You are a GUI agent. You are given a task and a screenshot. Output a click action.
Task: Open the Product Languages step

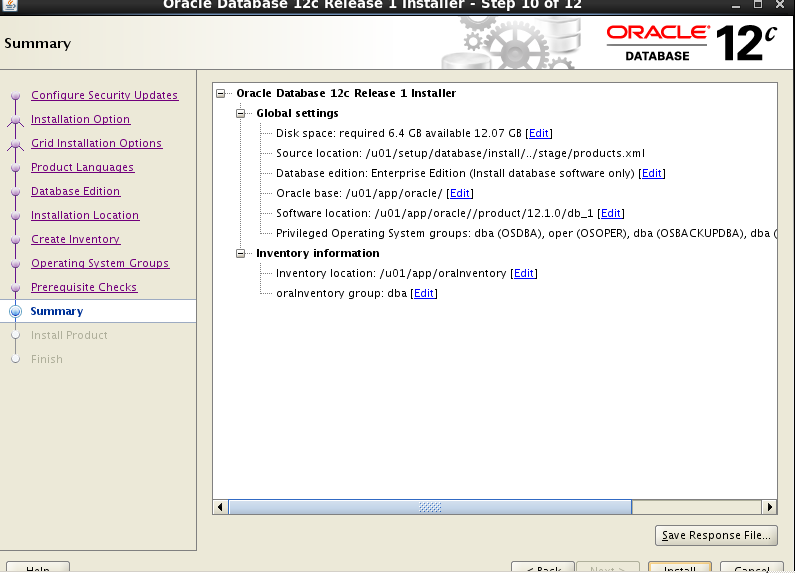coord(83,167)
